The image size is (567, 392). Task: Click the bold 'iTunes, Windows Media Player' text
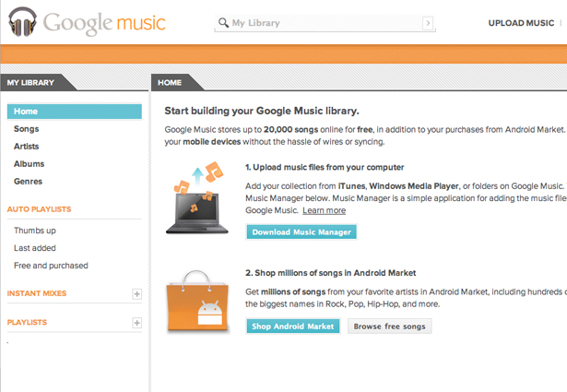coord(398,186)
